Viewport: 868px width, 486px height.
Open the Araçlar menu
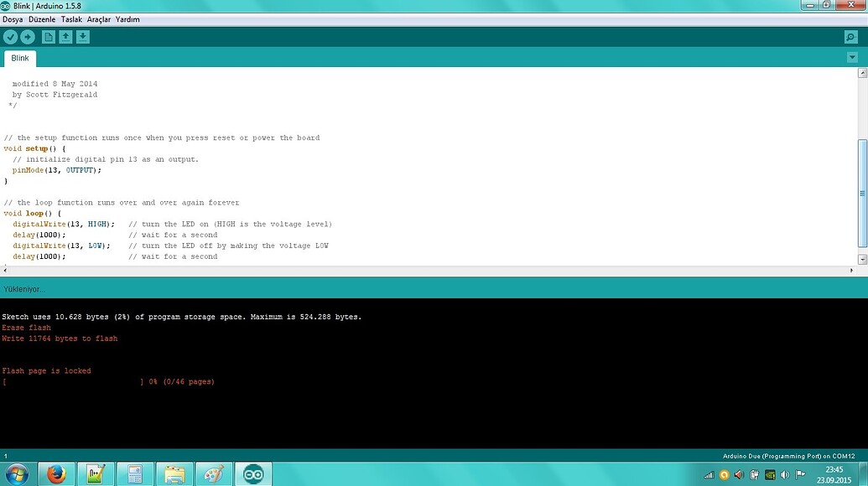[99, 18]
